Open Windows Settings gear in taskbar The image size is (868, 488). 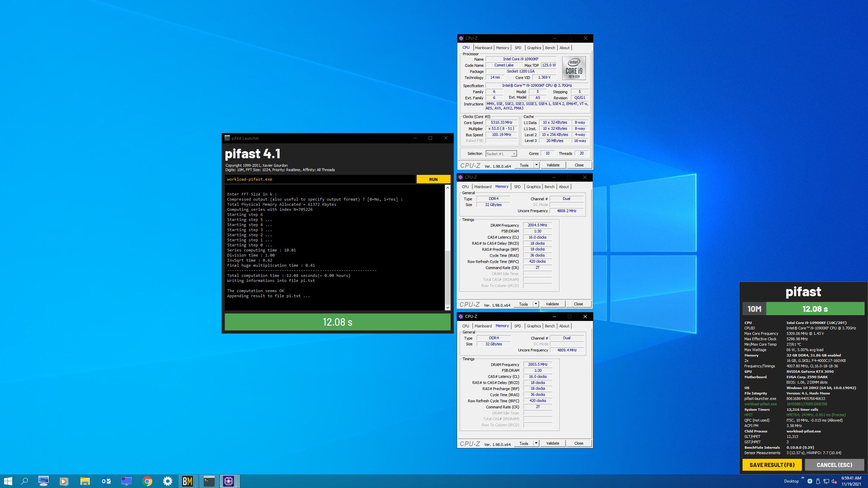pos(167,481)
